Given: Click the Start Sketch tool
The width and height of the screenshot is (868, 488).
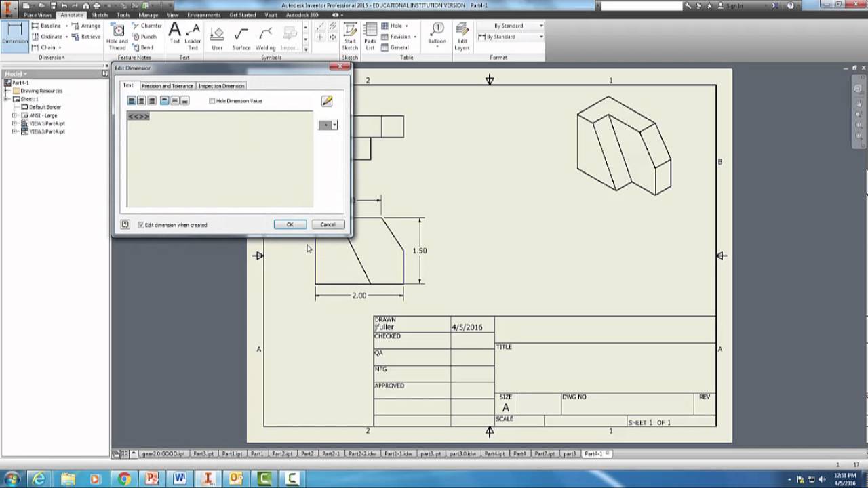Looking at the screenshot, I should [x=350, y=37].
